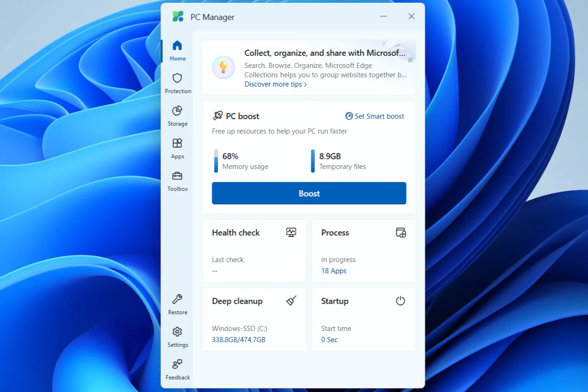
Task: Open the Toolbox panel
Action: 177,182
